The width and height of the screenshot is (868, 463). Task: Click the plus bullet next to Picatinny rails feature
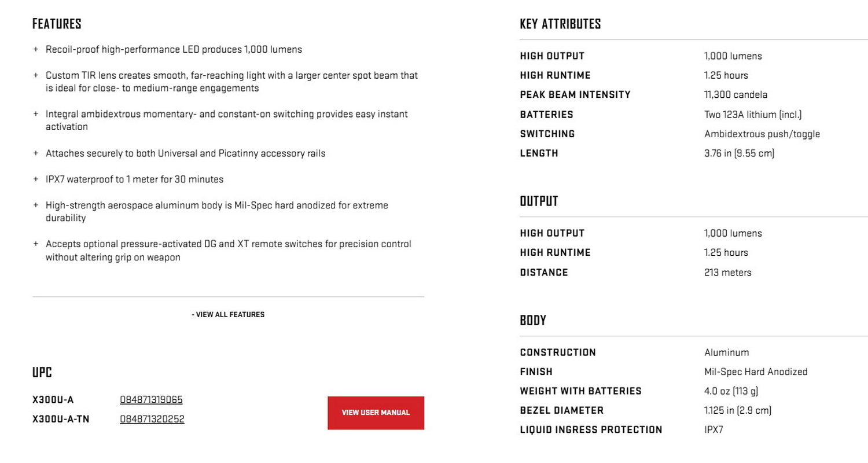click(36, 154)
